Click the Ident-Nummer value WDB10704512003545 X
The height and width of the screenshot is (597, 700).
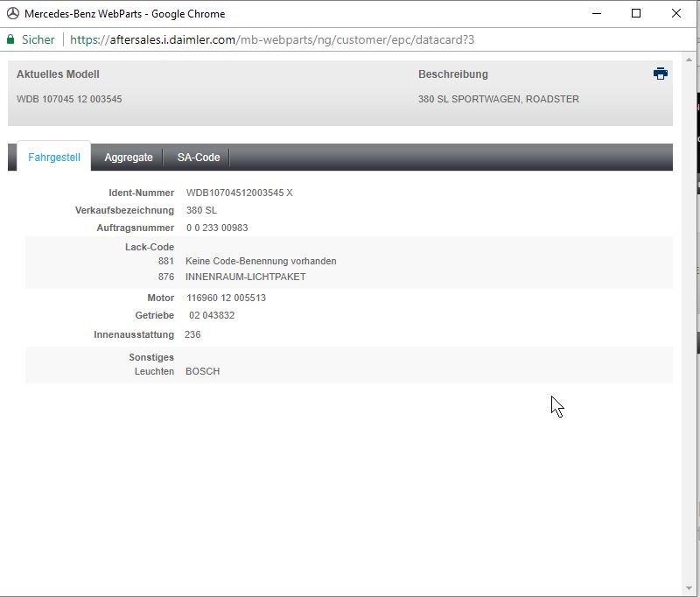tap(239, 193)
